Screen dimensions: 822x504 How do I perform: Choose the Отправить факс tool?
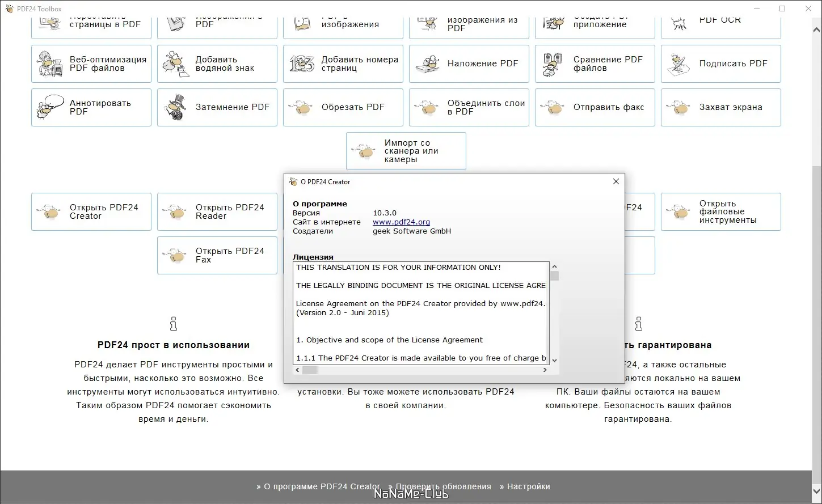pos(595,107)
